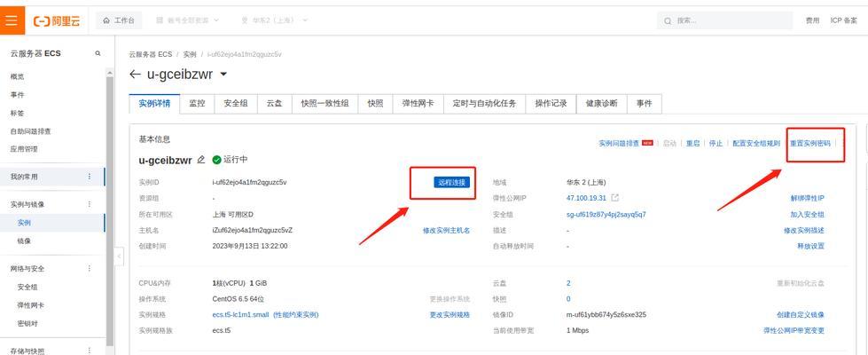Click the green 运行中 status icon

217,160
